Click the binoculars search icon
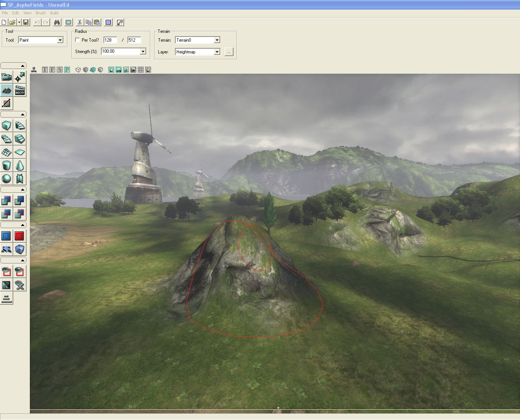The image size is (520, 420). 57,22
